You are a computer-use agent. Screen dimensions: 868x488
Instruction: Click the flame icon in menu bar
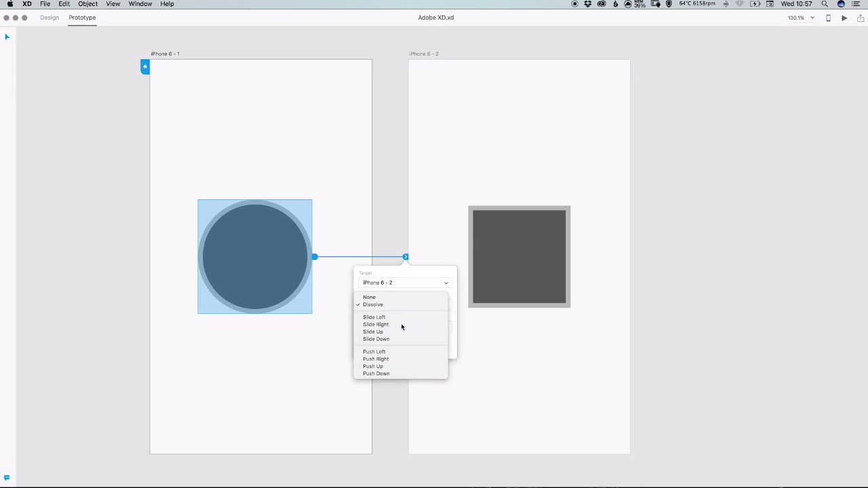(616, 4)
